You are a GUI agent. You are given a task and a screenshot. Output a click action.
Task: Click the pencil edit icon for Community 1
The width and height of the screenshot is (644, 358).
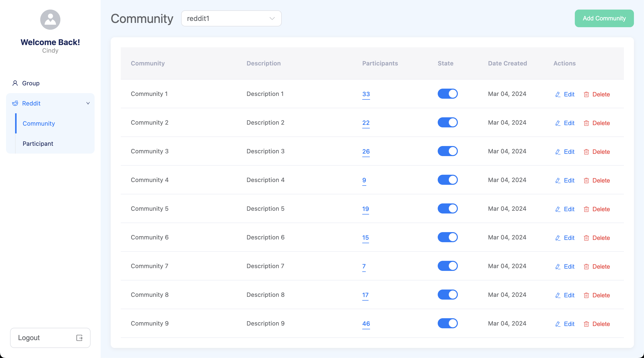click(558, 94)
